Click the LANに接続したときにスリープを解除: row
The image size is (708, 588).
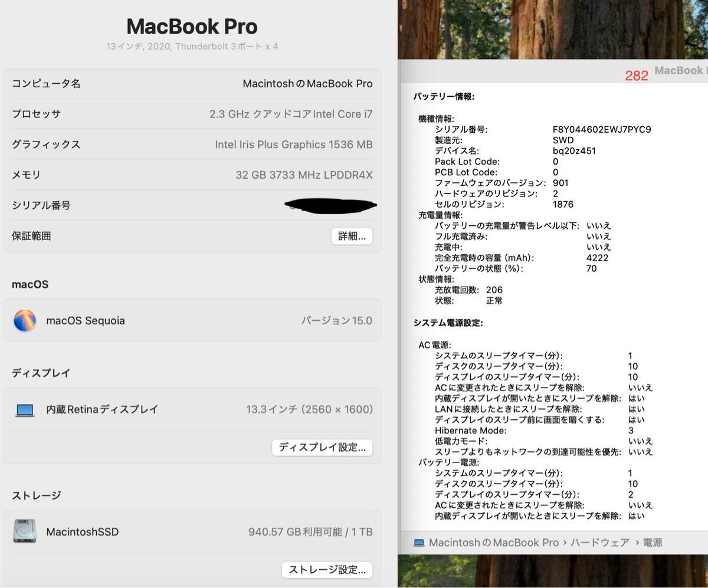click(540, 409)
